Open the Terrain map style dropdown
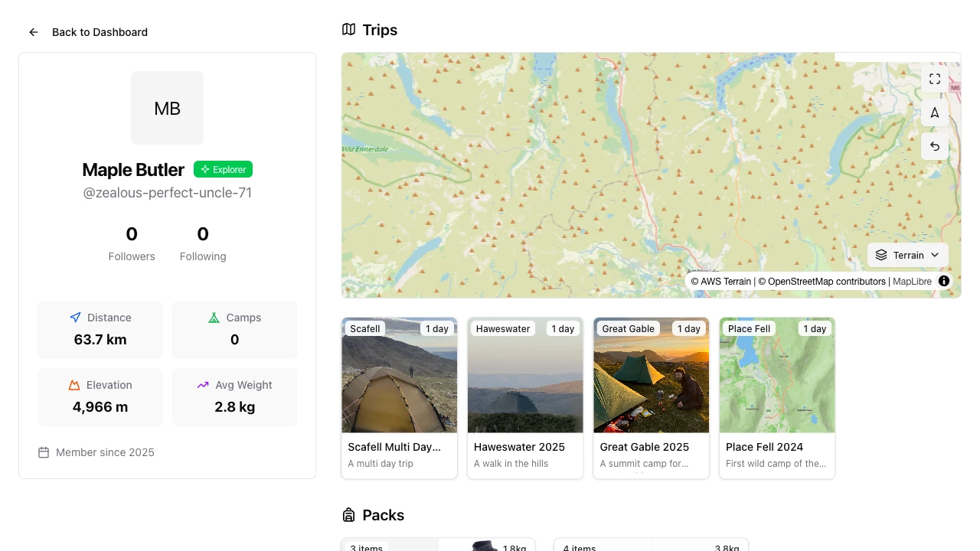Image resolution: width=980 pixels, height=551 pixels. [908, 255]
